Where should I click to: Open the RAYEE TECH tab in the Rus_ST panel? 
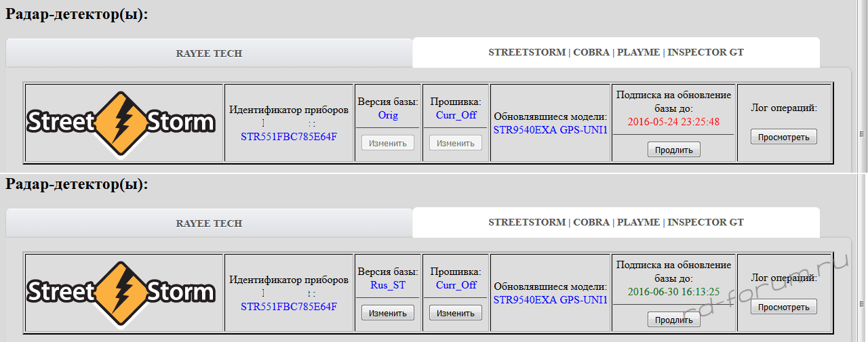[209, 223]
